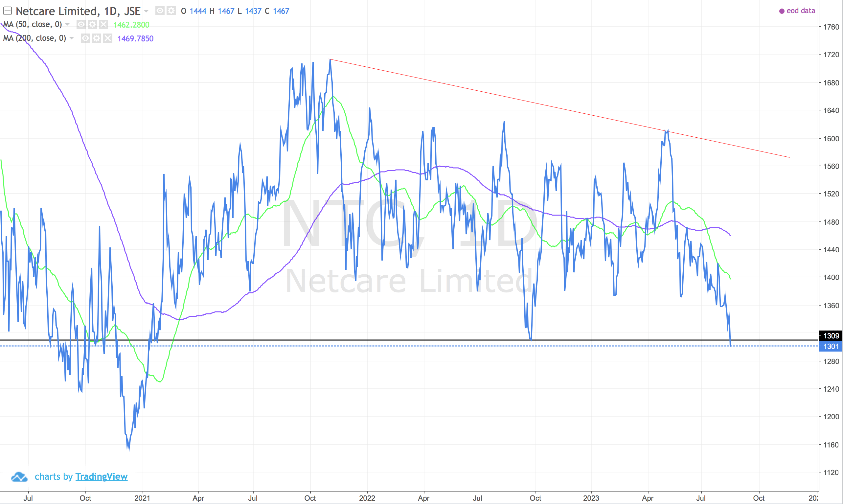Open settings gear for Netcare Limited series
843x504 pixels.
click(171, 11)
